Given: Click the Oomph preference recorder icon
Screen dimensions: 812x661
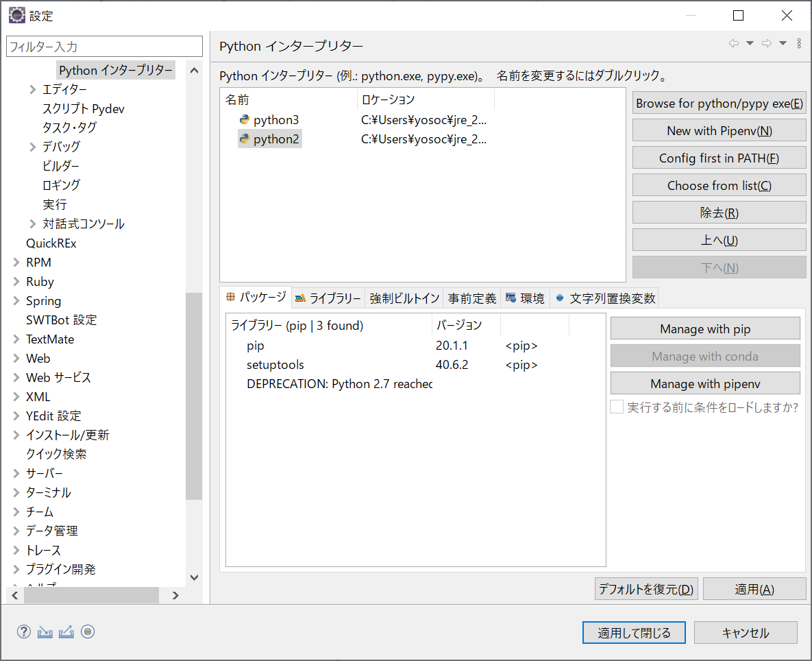Looking at the screenshot, I should 88,632.
